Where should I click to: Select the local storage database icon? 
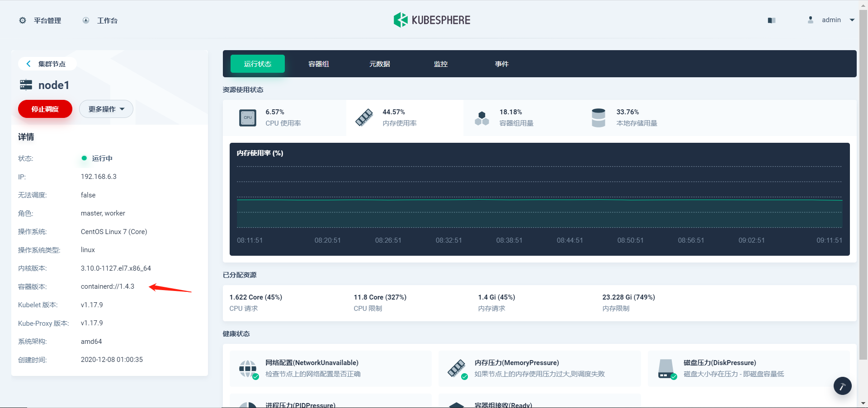coord(599,118)
